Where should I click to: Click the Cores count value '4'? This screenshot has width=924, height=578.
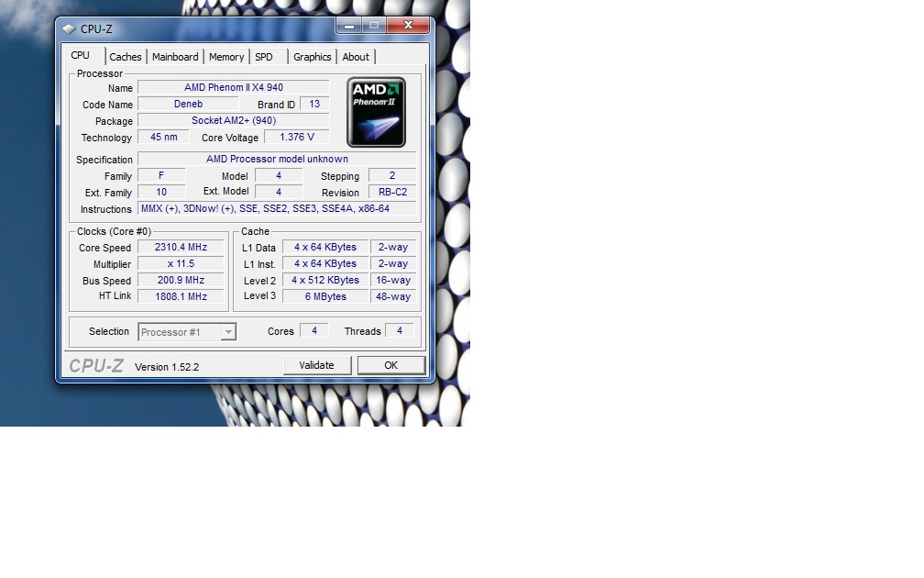(314, 331)
